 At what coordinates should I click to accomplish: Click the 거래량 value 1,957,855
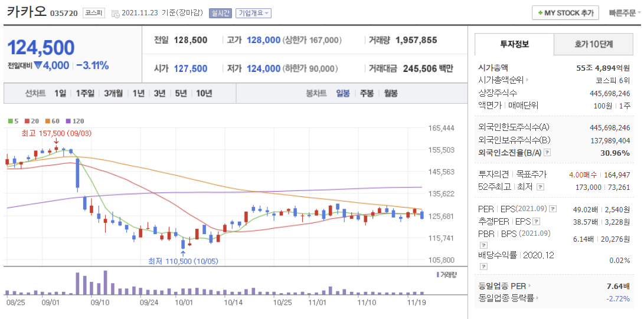416,40
